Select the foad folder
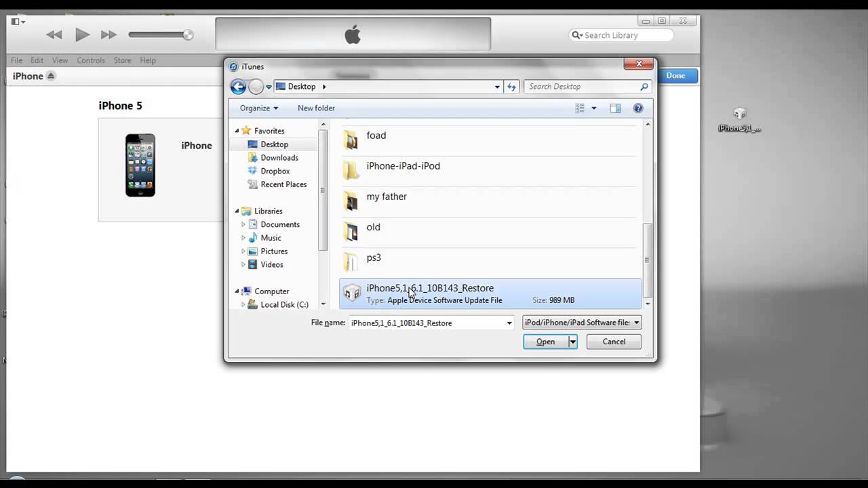The height and width of the screenshot is (488, 868). coord(490,141)
